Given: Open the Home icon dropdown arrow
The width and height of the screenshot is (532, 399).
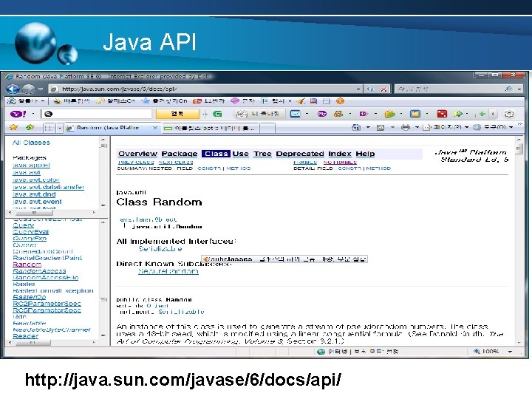Looking at the screenshot, I should pyautogui.click(x=368, y=128).
